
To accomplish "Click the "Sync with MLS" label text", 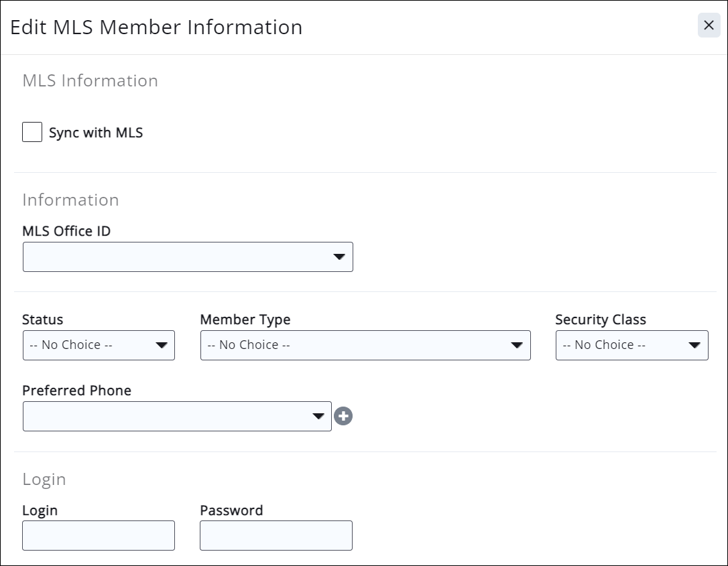I will 96,133.
